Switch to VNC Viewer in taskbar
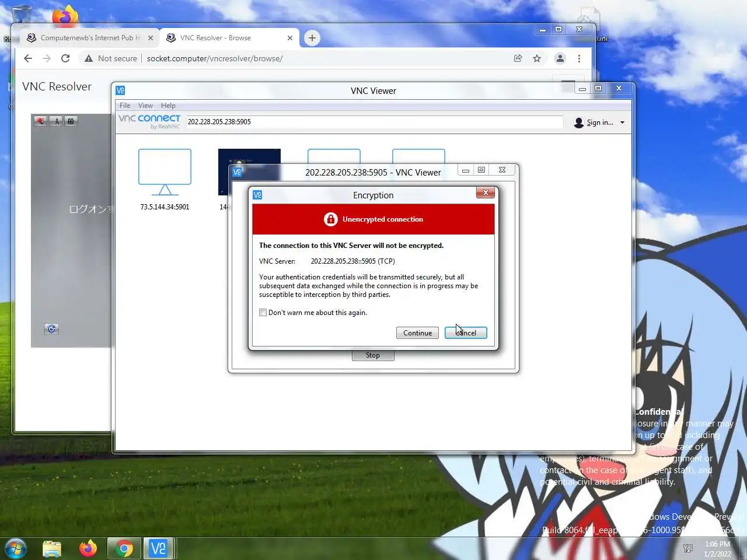This screenshot has height=560, width=747. tap(159, 548)
